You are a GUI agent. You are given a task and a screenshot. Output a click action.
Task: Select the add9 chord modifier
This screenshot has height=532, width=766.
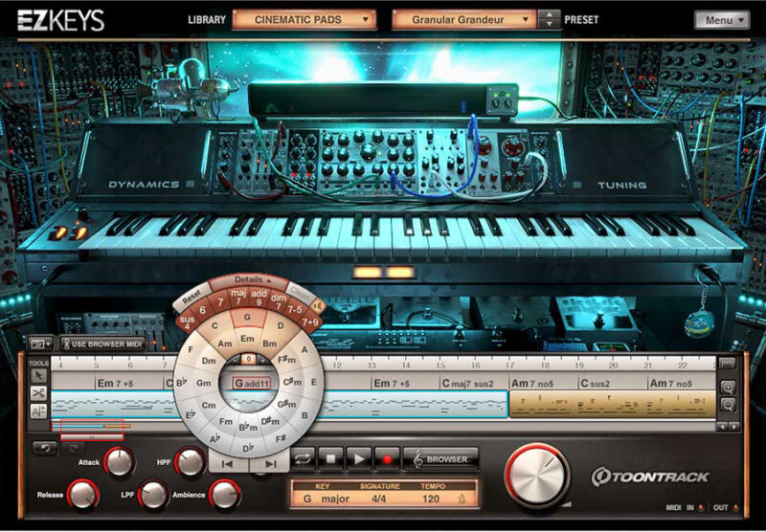click(258, 297)
